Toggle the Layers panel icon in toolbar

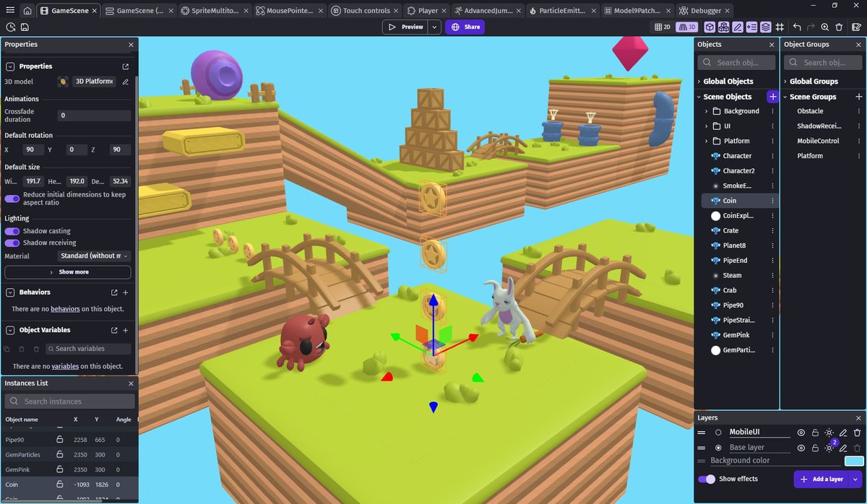(x=765, y=27)
